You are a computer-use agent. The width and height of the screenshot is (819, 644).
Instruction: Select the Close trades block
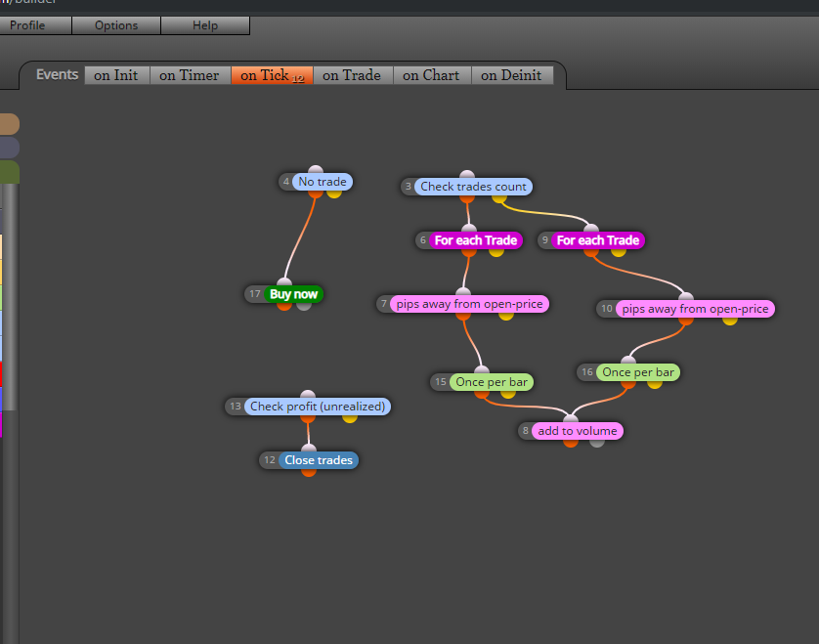click(319, 460)
